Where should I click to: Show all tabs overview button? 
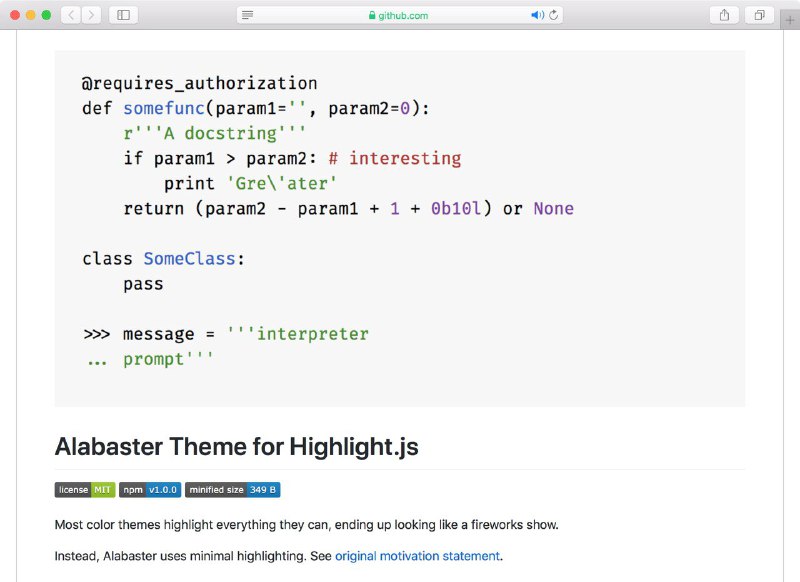760,15
